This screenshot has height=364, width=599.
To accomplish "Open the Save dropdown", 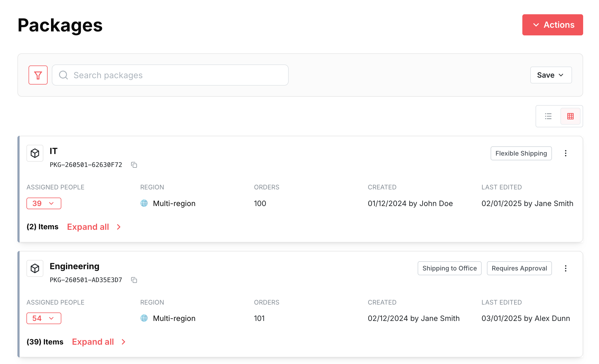I will 551,75.
